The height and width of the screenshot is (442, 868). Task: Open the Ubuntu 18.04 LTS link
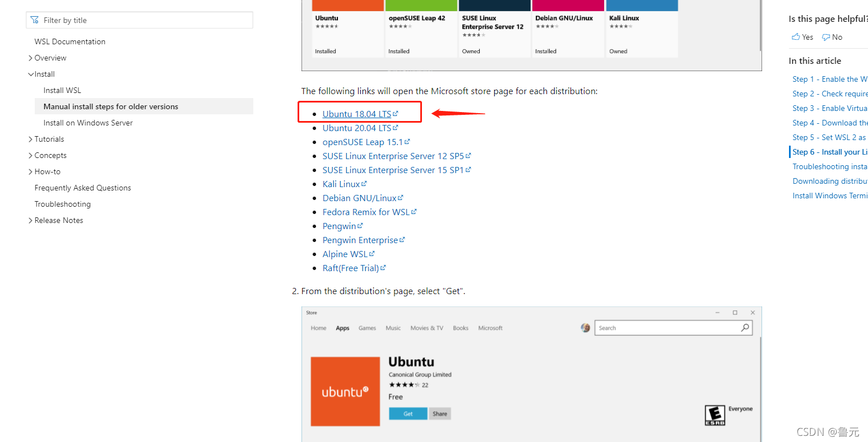357,114
